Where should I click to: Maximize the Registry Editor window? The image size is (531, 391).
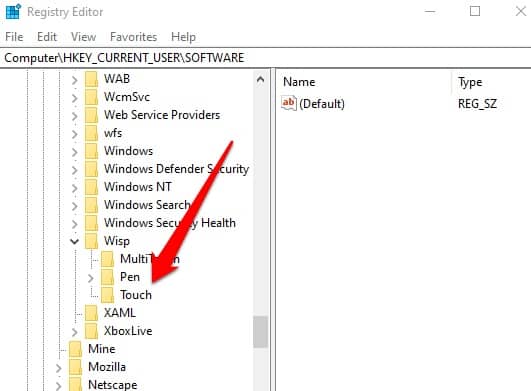475,12
